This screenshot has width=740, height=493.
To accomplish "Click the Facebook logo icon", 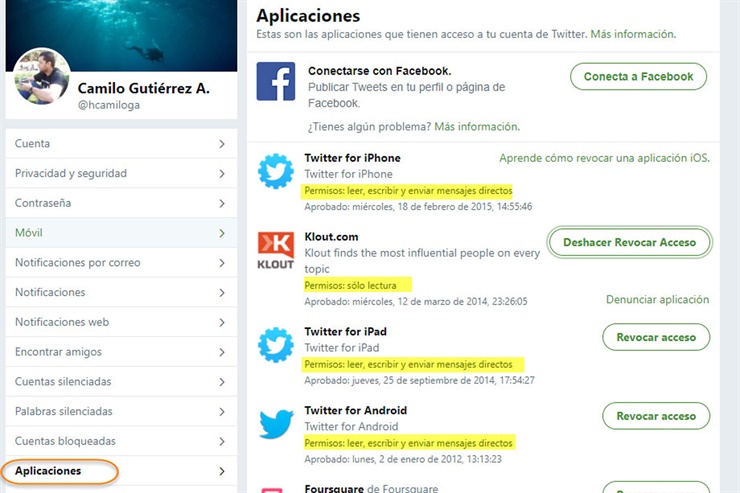I will [276, 81].
